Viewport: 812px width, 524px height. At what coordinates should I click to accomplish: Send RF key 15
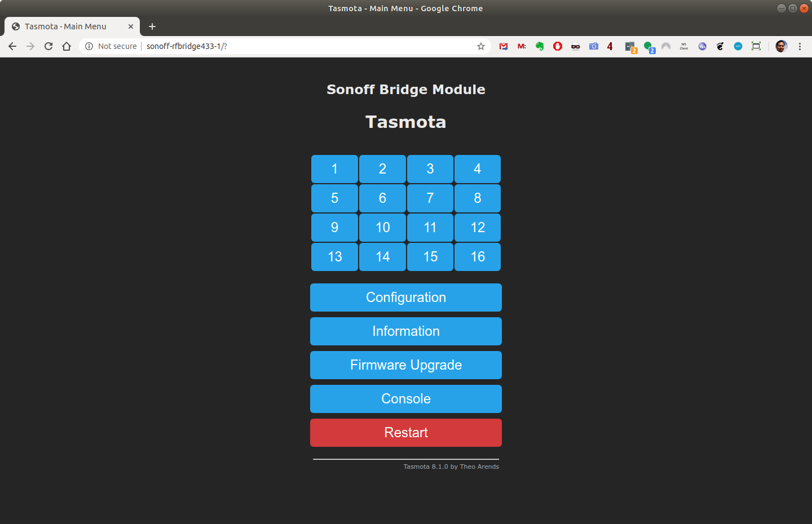[430, 257]
